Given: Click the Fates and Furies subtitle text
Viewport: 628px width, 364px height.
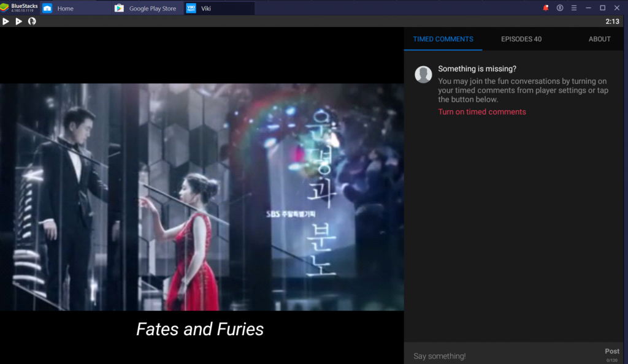Looking at the screenshot, I should click(x=200, y=329).
